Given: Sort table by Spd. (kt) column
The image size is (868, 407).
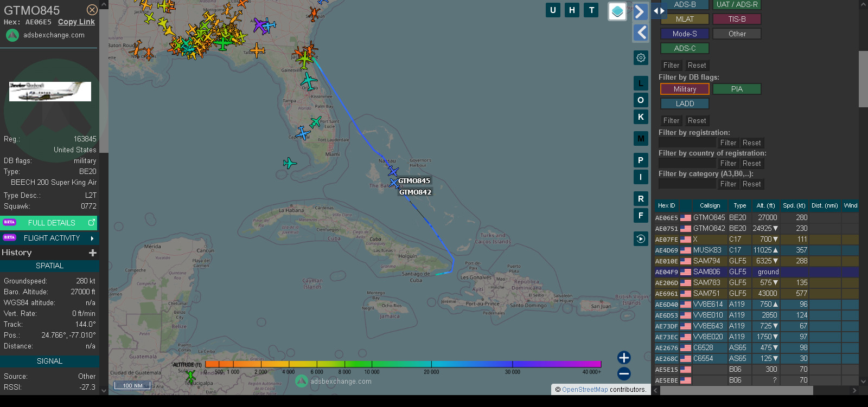Looking at the screenshot, I should pyautogui.click(x=794, y=205).
